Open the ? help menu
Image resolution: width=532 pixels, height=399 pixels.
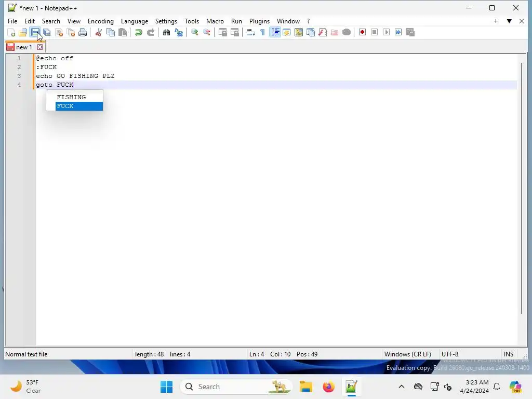tap(308, 21)
